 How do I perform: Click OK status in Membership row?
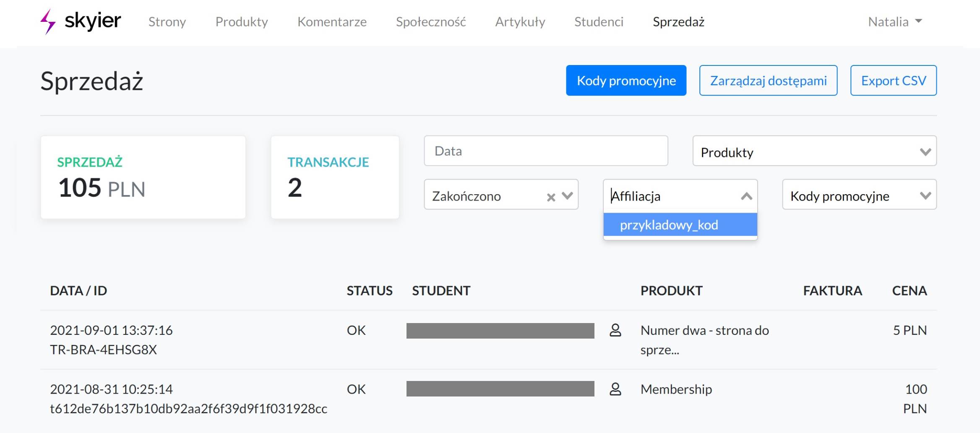click(356, 389)
